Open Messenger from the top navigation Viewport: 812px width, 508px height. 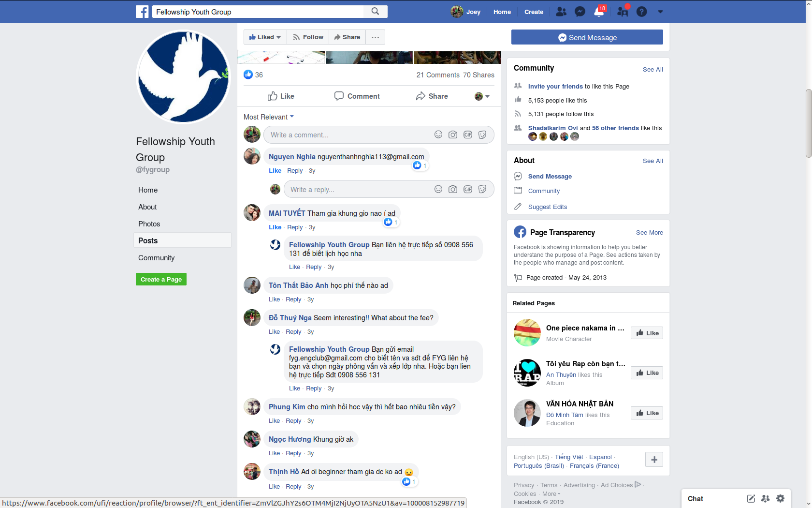pos(580,11)
